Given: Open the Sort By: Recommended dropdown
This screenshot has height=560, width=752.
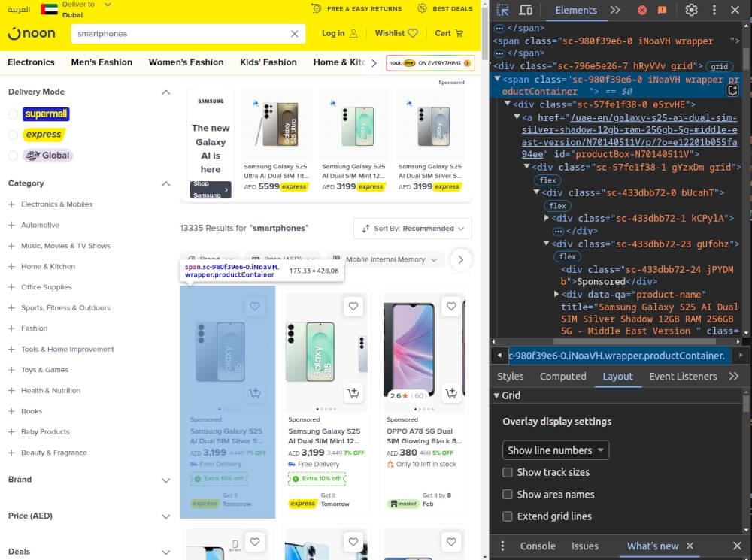Looking at the screenshot, I should pyautogui.click(x=412, y=229).
